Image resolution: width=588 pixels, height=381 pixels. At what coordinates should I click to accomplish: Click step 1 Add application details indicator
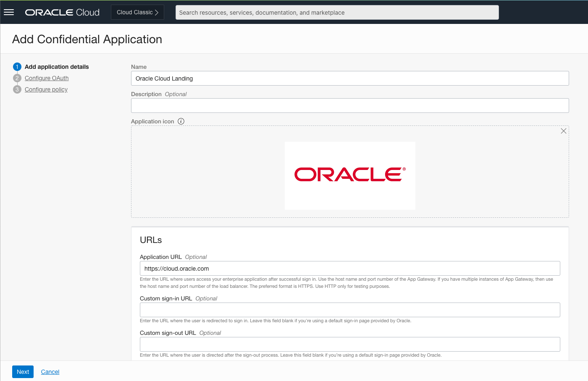click(17, 66)
